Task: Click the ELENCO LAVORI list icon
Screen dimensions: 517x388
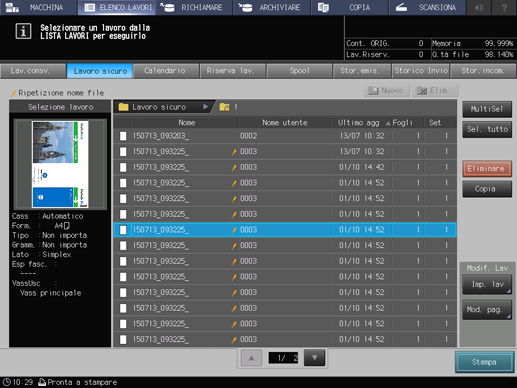Action: coord(90,7)
